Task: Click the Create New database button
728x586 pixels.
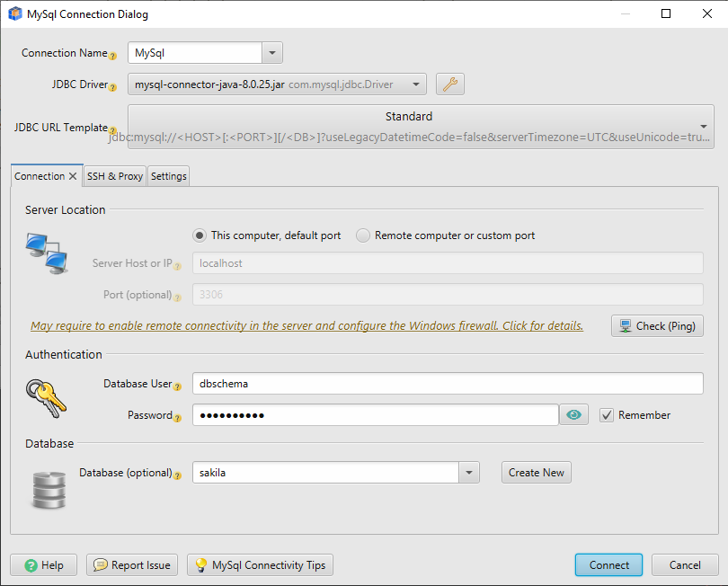Action: tap(537, 473)
